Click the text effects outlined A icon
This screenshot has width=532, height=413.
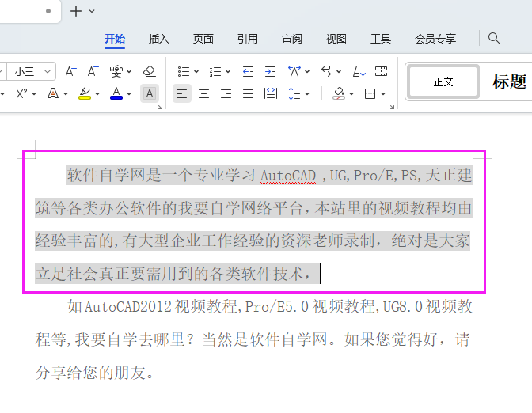pos(53,93)
